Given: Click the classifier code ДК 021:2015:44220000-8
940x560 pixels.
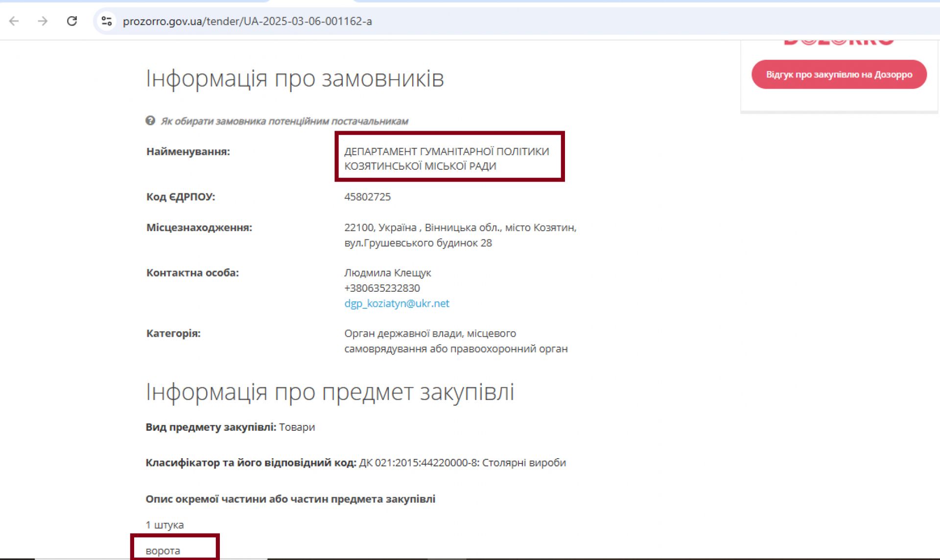Looking at the screenshot, I should click(x=419, y=463).
